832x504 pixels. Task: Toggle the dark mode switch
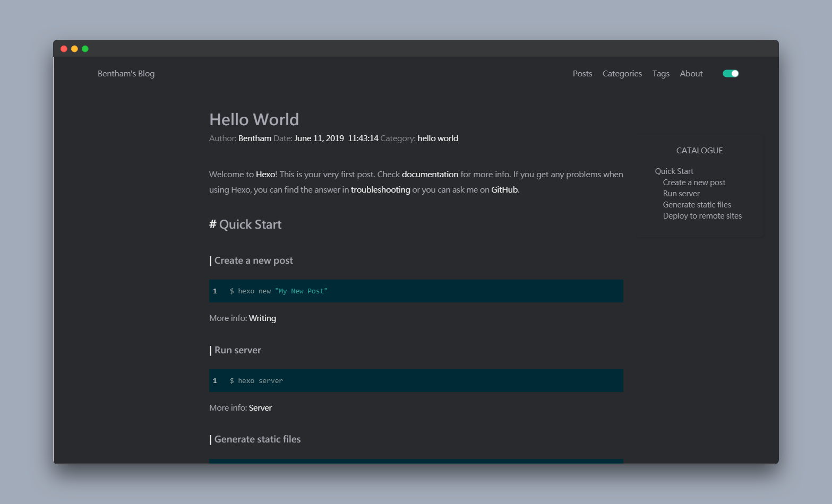coord(731,74)
